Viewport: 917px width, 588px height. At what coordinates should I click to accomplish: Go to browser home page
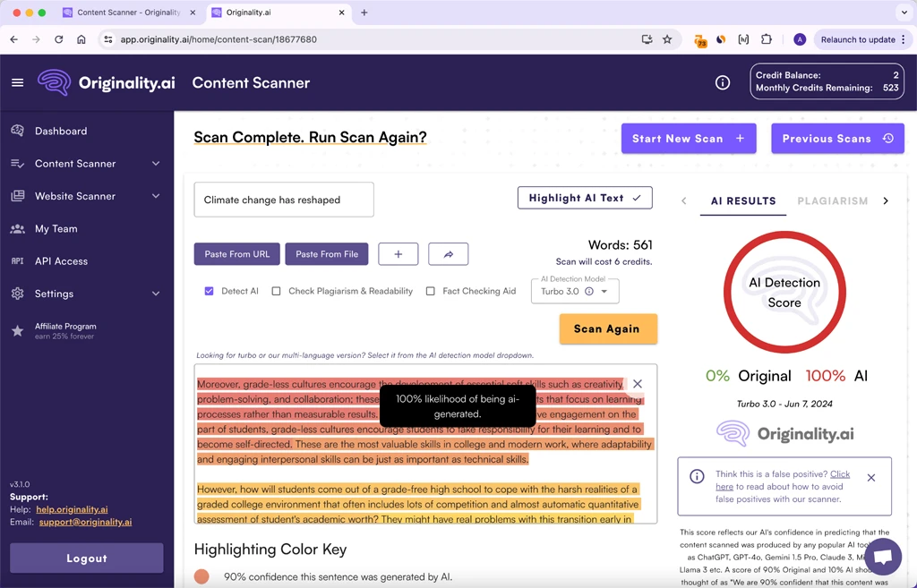coord(81,39)
